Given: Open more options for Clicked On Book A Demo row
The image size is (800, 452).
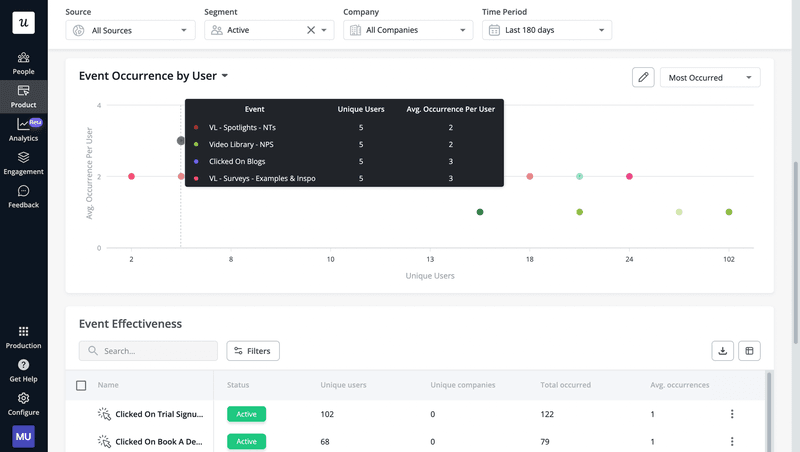Looking at the screenshot, I should click(x=732, y=441).
